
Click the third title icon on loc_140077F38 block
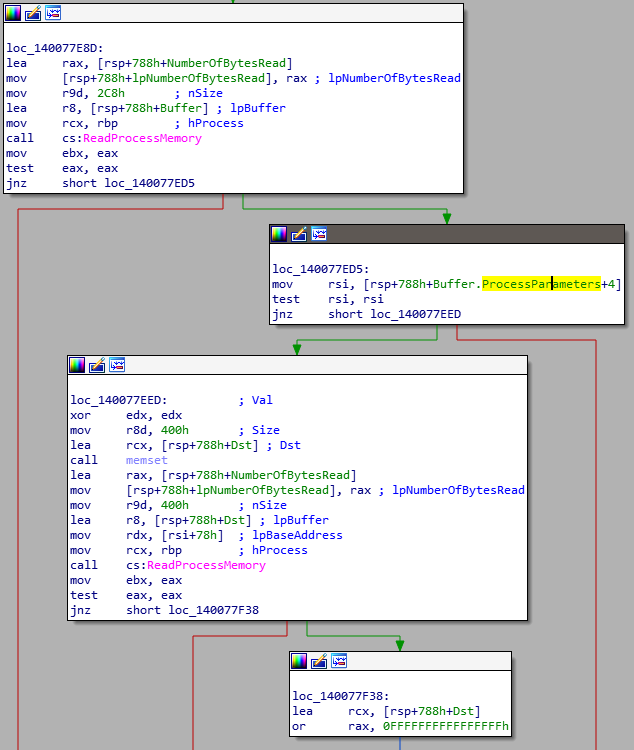click(339, 661)
